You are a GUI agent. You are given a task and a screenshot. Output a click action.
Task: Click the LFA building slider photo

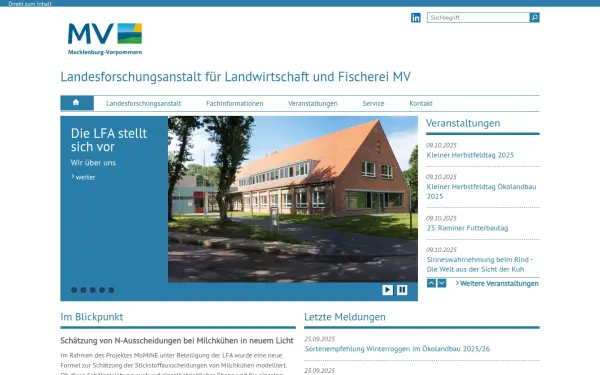point(293,199)
